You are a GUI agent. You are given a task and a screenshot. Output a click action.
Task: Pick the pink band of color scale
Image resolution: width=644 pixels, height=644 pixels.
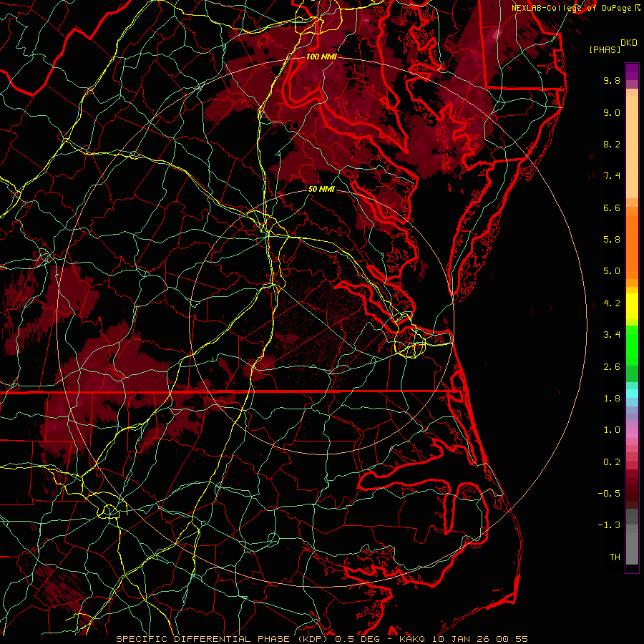632,434
